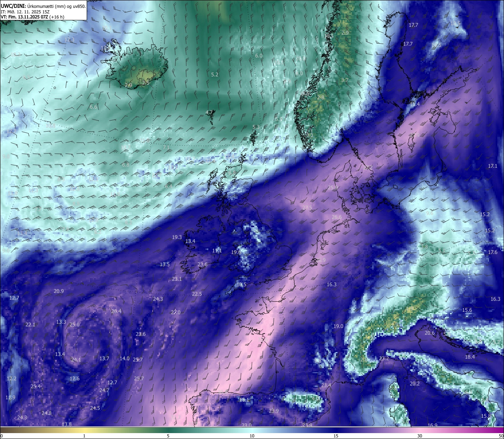Click the map value 23.0

click(246, 425)
